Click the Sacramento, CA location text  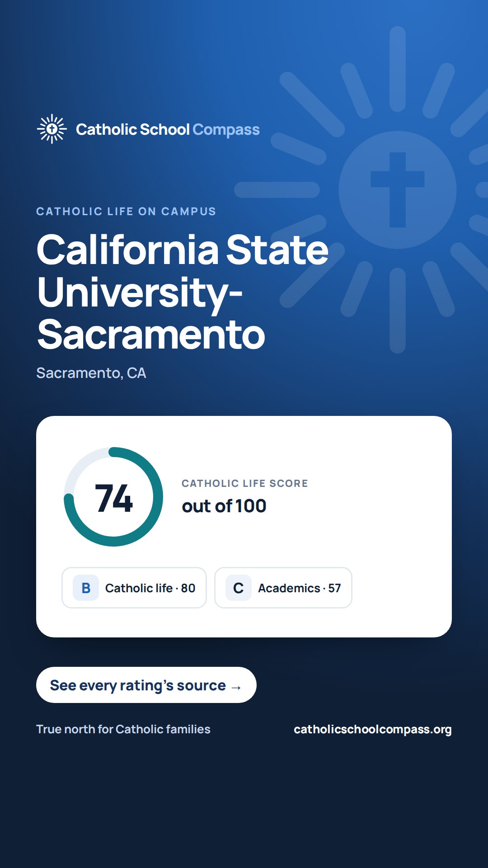point(91,373)
